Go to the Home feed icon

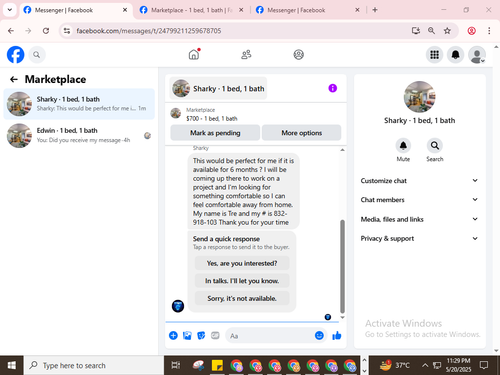click(x=194, y=54)
